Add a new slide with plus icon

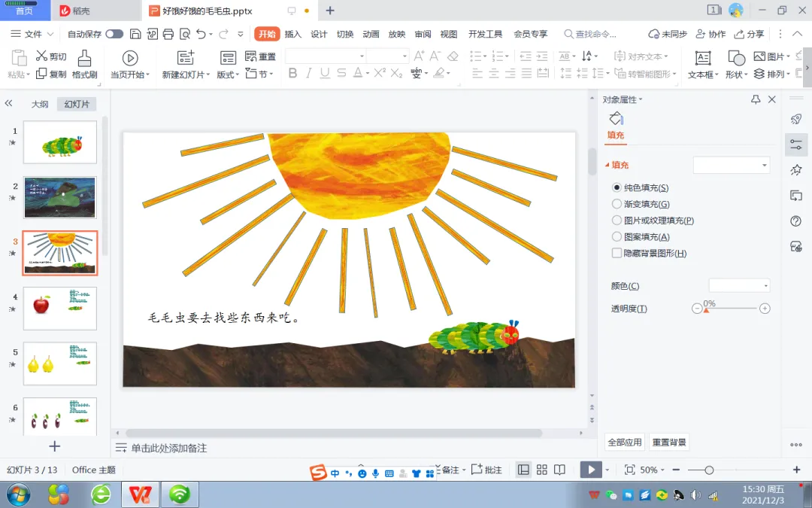(54, 446)
